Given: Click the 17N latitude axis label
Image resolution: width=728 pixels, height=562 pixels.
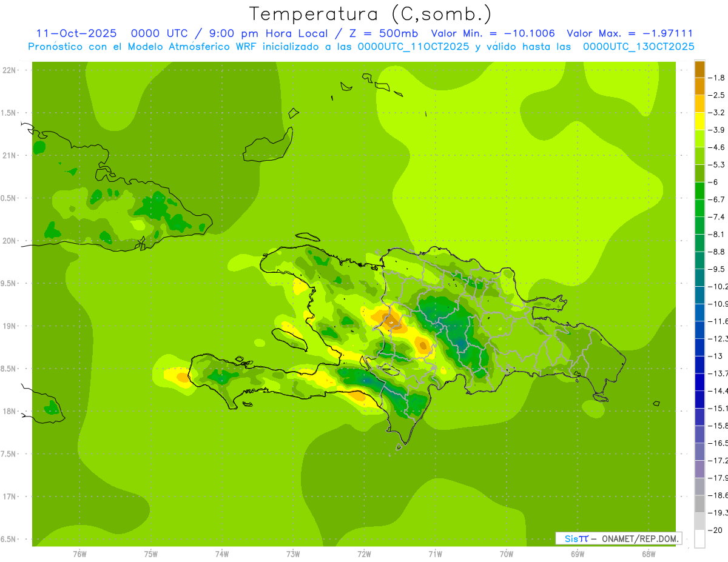Looking at the screenshot, I should click(9, 497).
